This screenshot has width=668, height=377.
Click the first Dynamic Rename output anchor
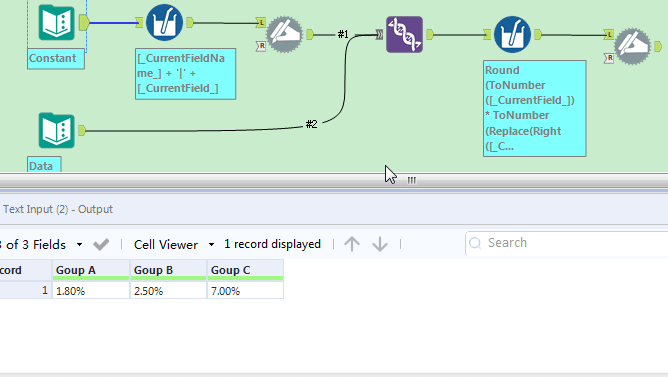pos(310,35)
